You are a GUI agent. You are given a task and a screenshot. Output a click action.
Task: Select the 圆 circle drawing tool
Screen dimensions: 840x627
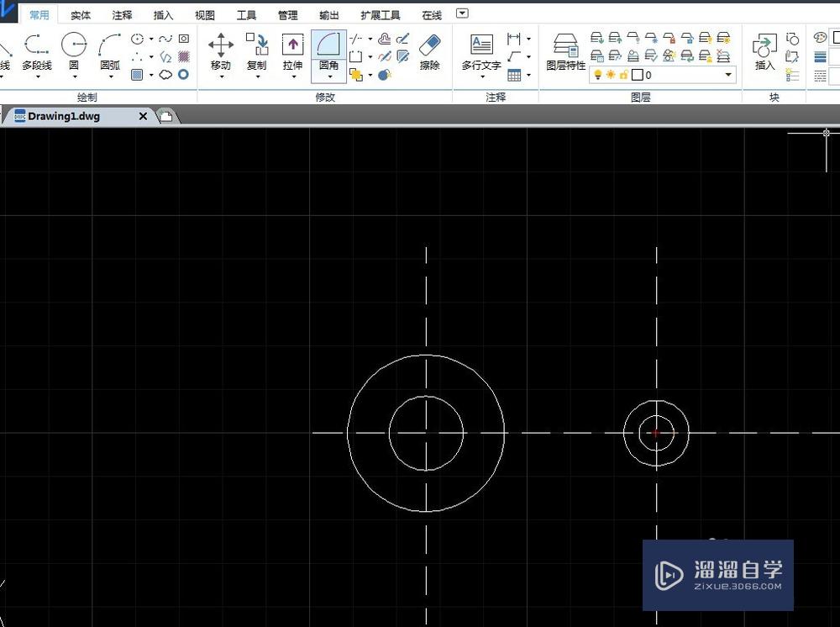tap(74, 52)
